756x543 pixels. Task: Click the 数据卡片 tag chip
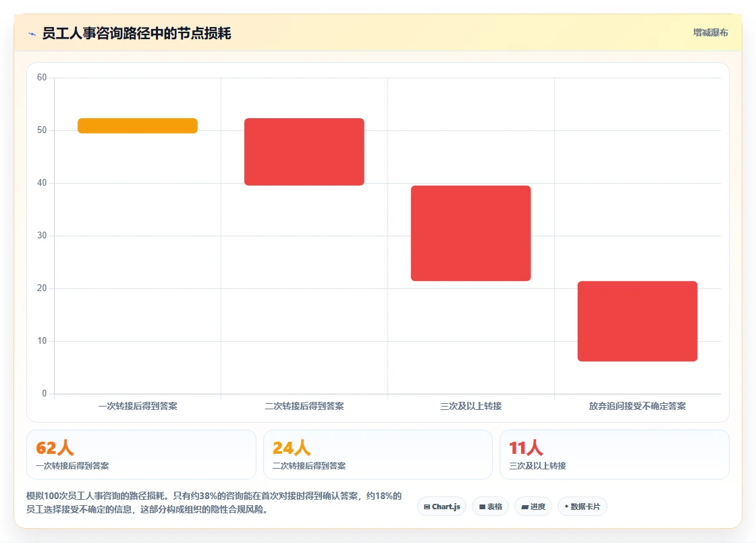tap(582, 507)
